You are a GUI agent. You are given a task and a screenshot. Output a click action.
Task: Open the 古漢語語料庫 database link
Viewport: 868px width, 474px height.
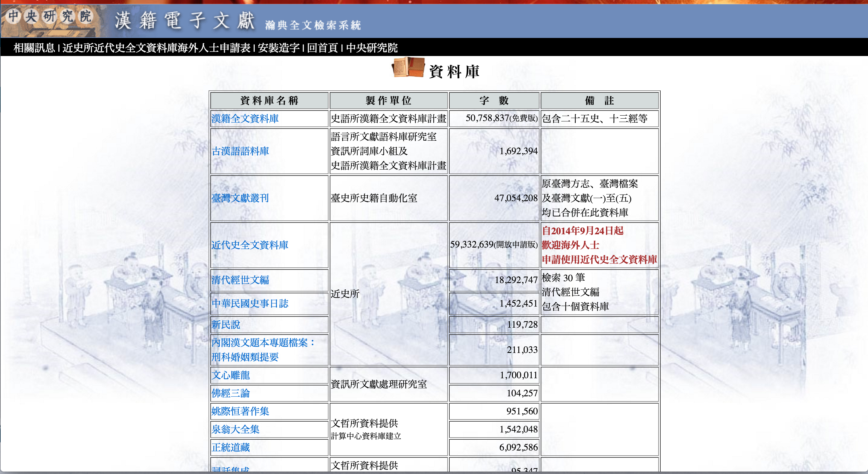(240, 151)
